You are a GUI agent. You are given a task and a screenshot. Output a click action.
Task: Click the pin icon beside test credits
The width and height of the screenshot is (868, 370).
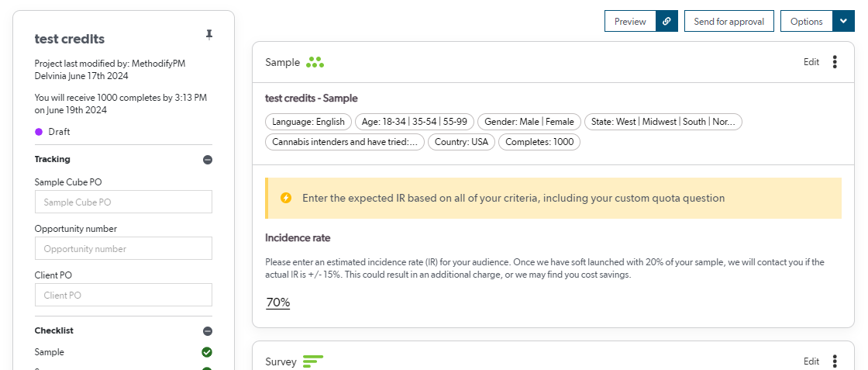tap(208, 34)
